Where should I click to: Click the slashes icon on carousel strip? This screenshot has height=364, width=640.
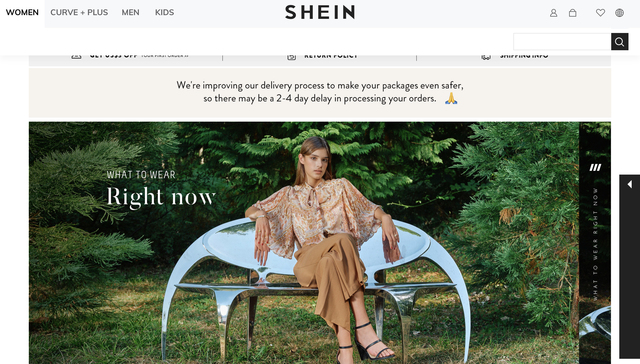point(595,167)
